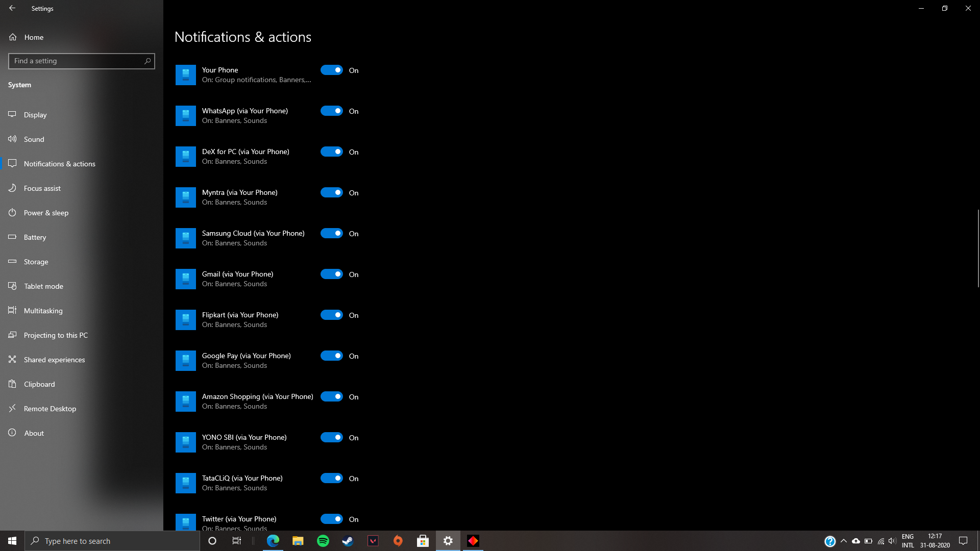Launch Microsoft Edge from taskbar
980x551 pixels.
click(x=273, y=541)
